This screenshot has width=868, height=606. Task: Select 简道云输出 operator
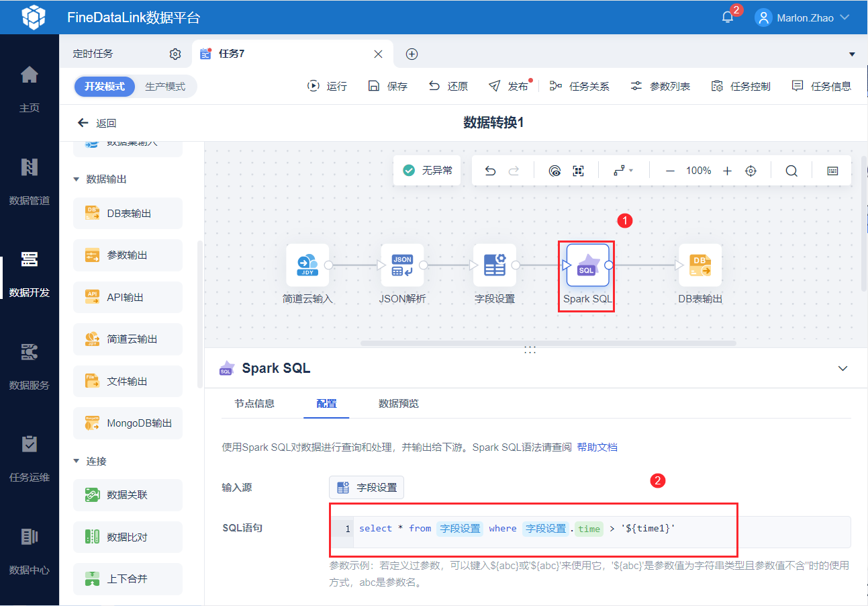128,339
